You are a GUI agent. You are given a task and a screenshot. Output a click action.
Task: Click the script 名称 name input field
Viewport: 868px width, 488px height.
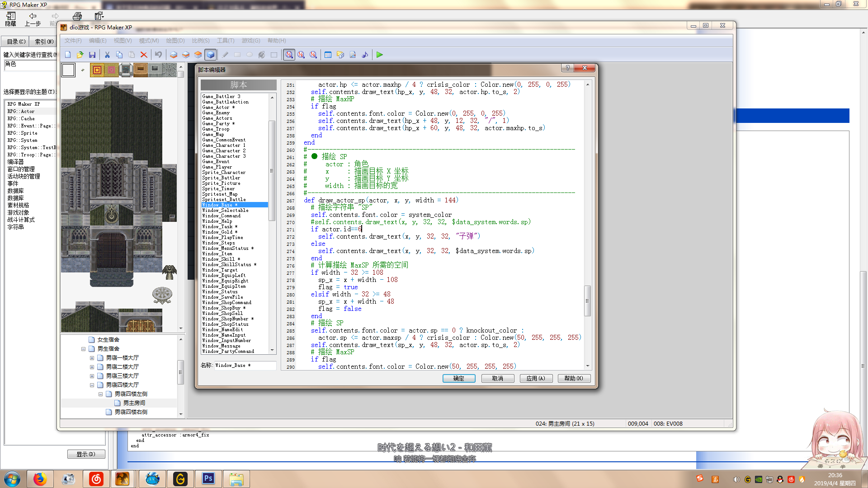[x=245, y=365]
